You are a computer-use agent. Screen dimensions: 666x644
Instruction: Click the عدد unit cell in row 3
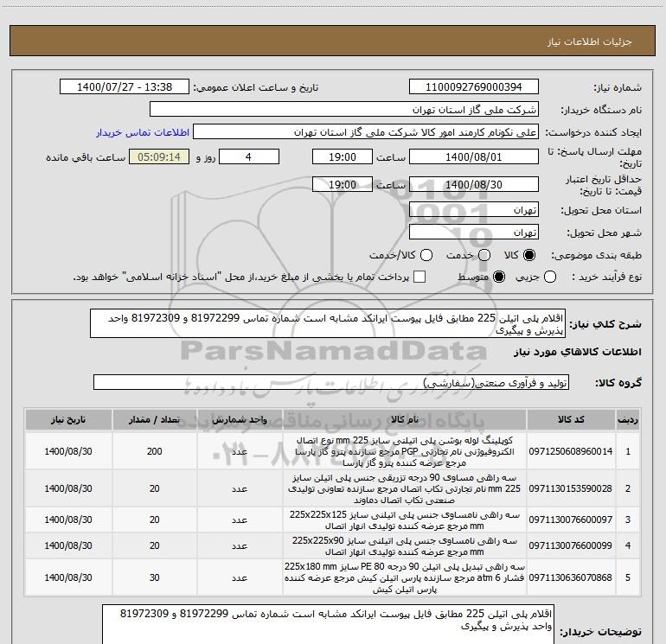tap(240, 520)
